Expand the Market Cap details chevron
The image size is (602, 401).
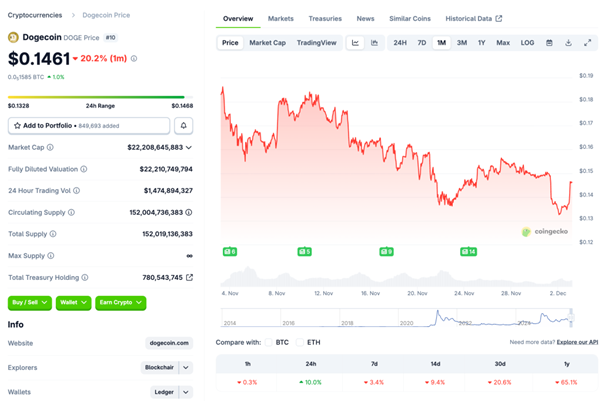[x=189, y=147]
